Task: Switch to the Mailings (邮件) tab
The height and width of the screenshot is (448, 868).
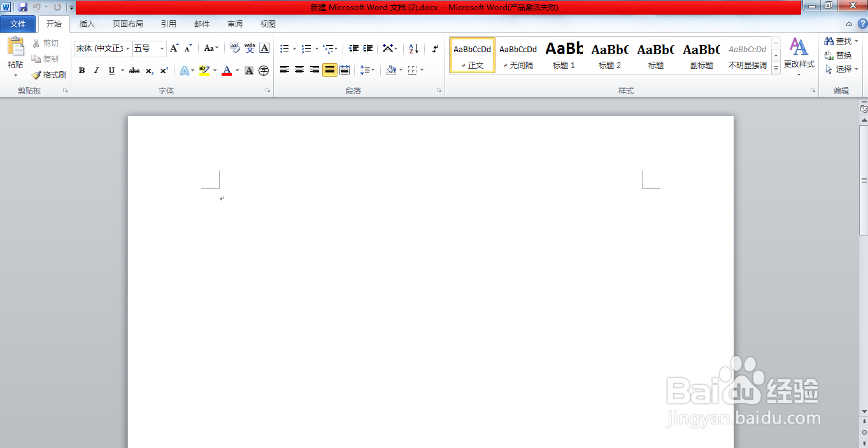Action: pyautogui.click(x=202, y=24)
